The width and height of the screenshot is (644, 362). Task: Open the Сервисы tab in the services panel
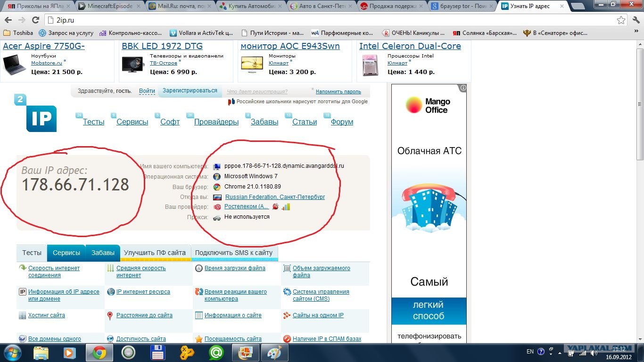point(66,253)
